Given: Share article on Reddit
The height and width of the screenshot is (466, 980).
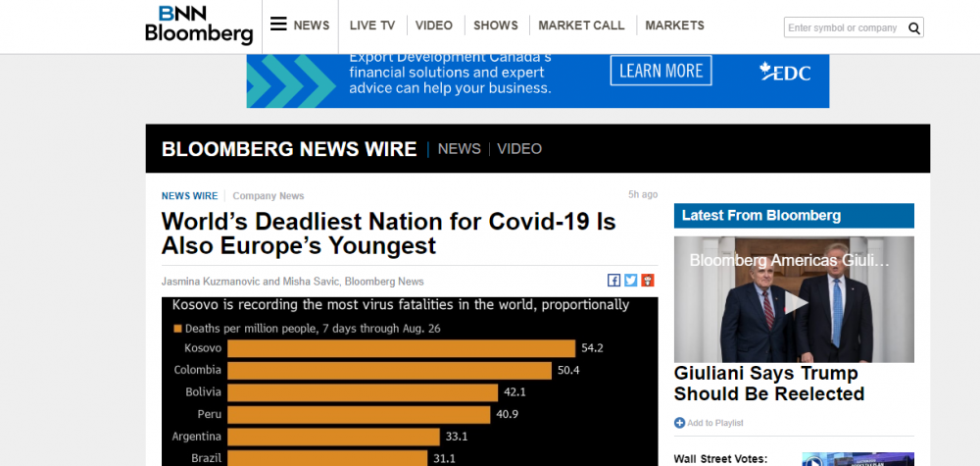Looking at the screenshot, I should 648,281.
